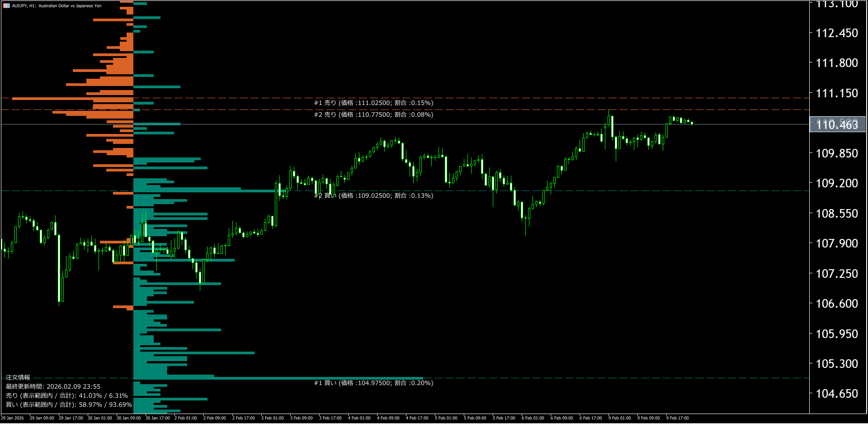Click the 111.150 price scale label

[x=837, y=93]
